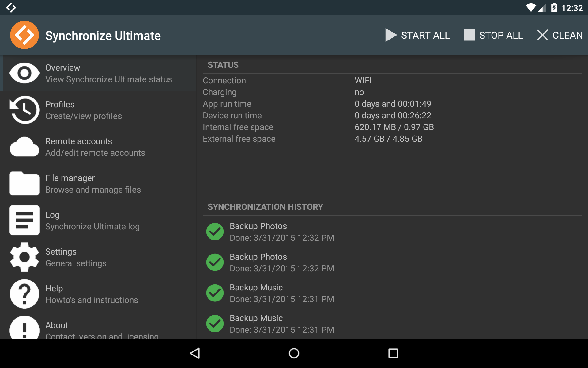
Task: Open Profiles menu entry
Action: coord(98,110)
